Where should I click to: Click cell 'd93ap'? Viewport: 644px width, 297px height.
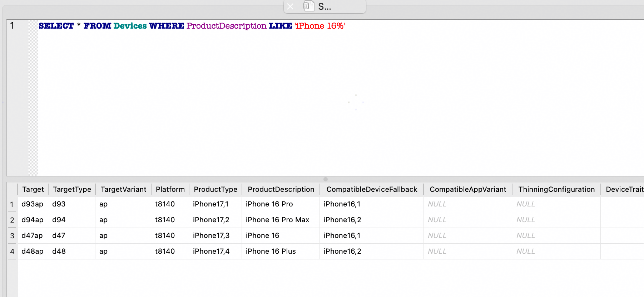(33, 204)
